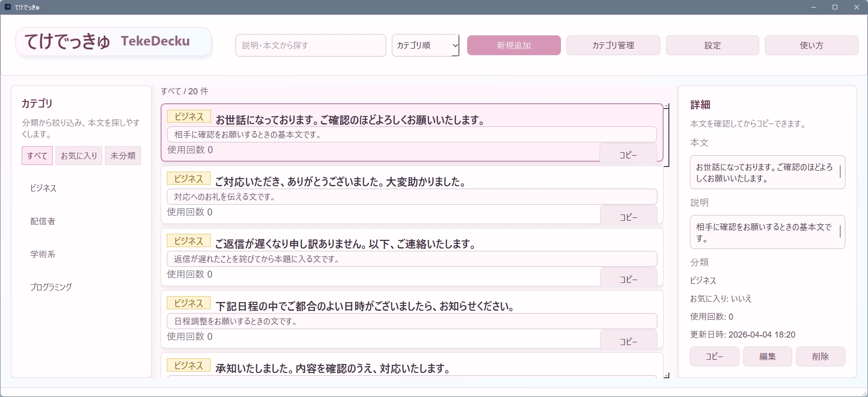
Task: Click the phrase list scrollbar down arrow
Action: click(x=666, y=375)
